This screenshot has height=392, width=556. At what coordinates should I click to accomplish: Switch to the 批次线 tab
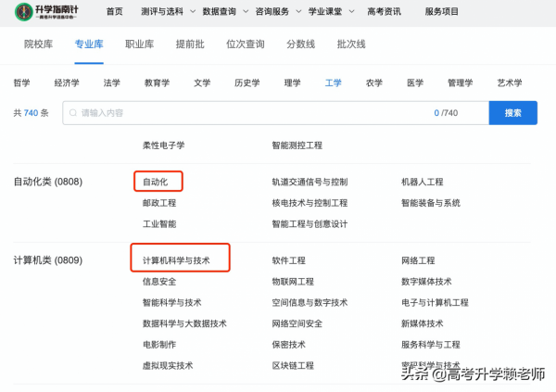point(351,44)
